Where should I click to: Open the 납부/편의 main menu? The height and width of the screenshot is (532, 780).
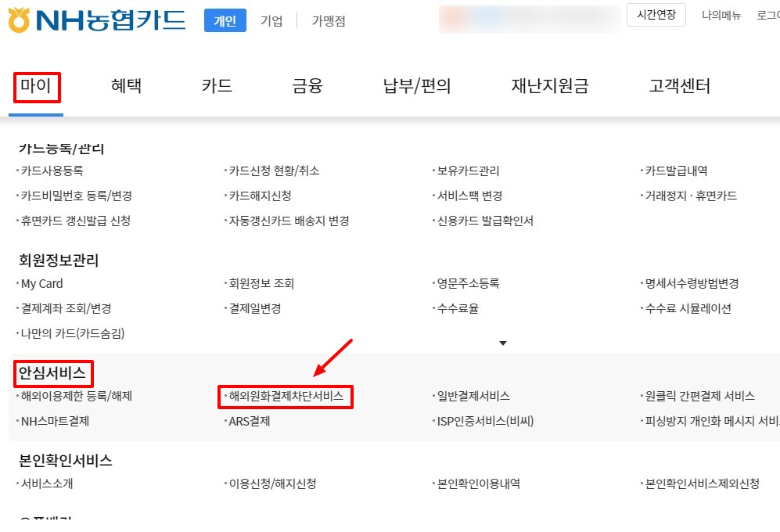(x=417, y=85)
